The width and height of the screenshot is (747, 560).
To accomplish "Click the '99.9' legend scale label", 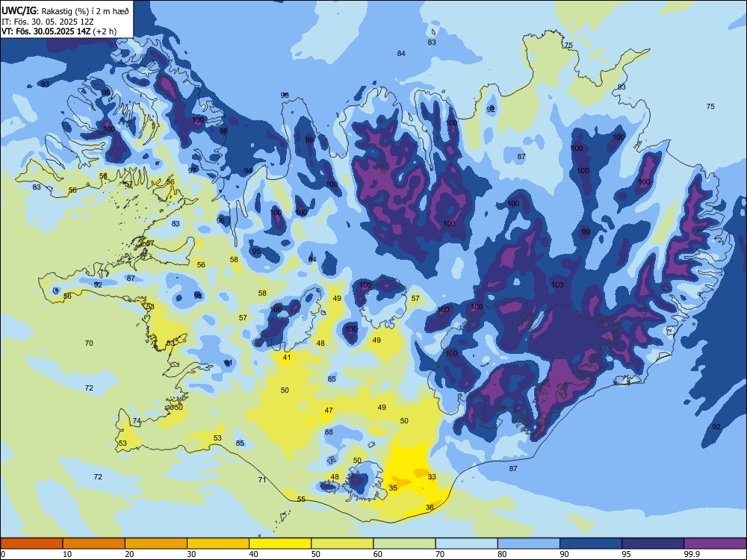I will coord(691,554).
